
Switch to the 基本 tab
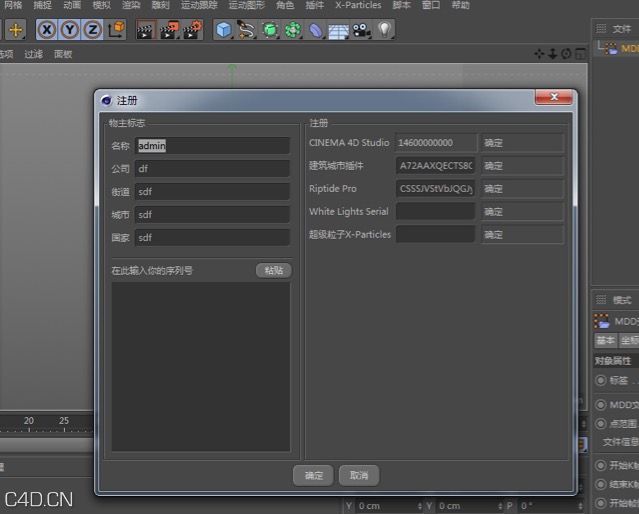605,340
